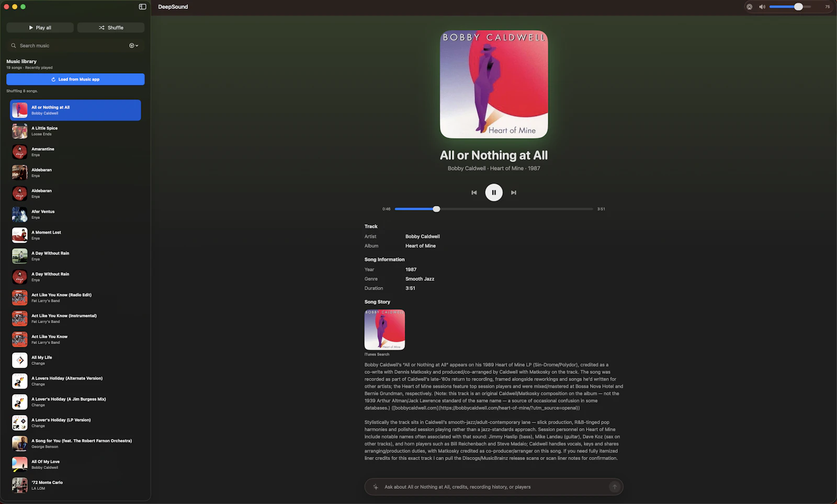Toggle the sidebar panel icon
Viewport: 837px width, 504px height.
pyautogui.click(x=142, y=7)
